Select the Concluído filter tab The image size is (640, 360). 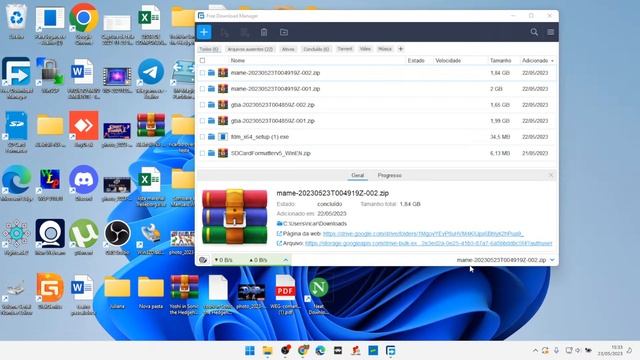click(x=316, y=49)
